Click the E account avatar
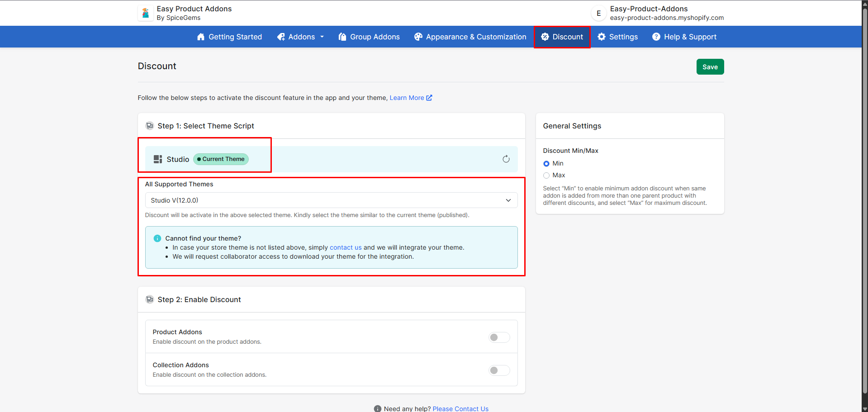 click(598, 13)
